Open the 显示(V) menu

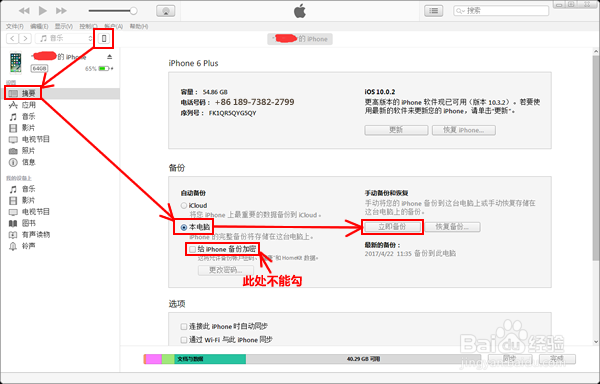tap(64, 26)
